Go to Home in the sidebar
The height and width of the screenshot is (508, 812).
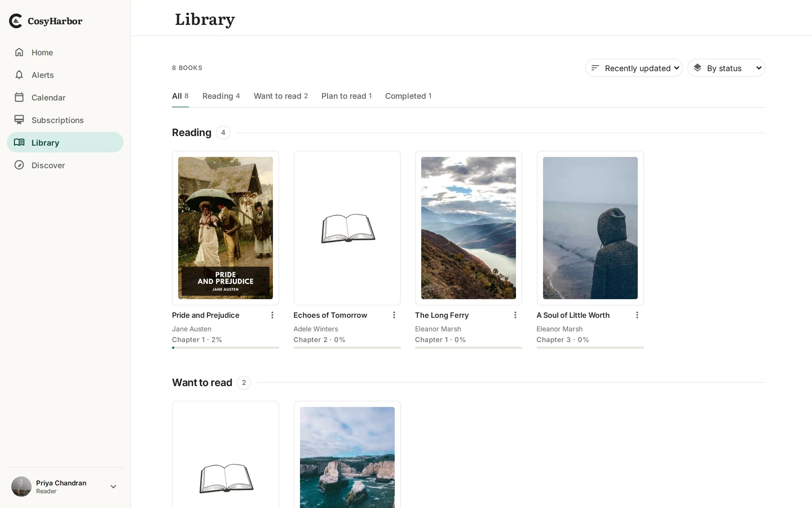coord(65,52)
